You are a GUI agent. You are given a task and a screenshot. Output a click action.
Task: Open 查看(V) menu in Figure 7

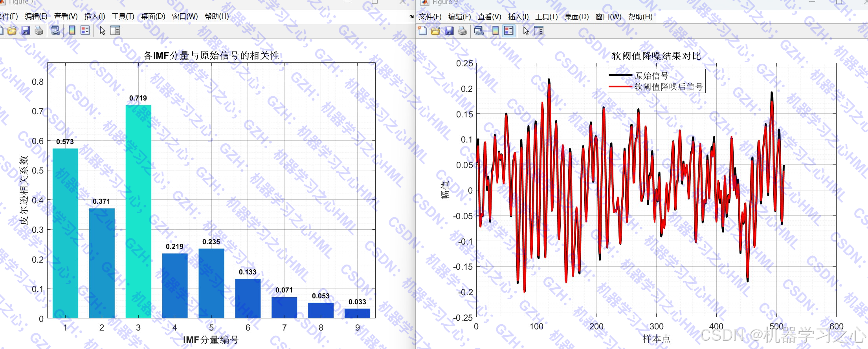coord(66,16)
